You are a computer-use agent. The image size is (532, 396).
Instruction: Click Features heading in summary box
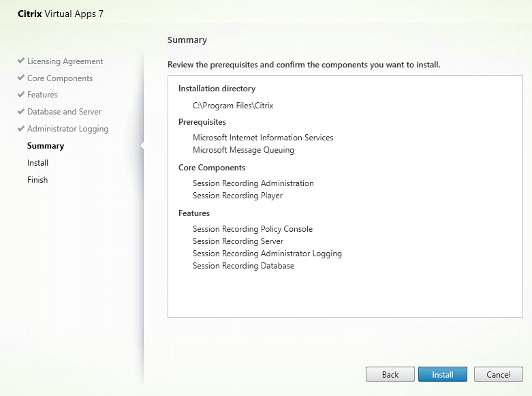click(x=194, y=213)
